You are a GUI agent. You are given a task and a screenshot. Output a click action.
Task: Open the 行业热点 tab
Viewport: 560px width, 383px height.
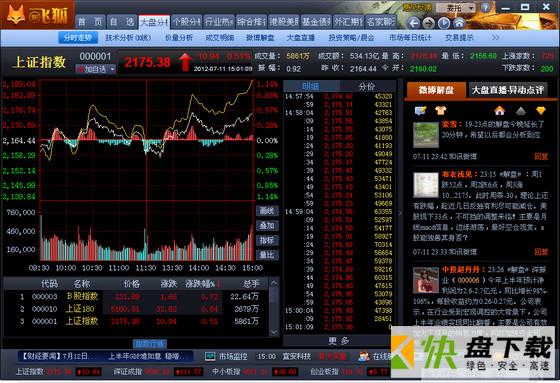pyautogui.click(x=219, y=22)
